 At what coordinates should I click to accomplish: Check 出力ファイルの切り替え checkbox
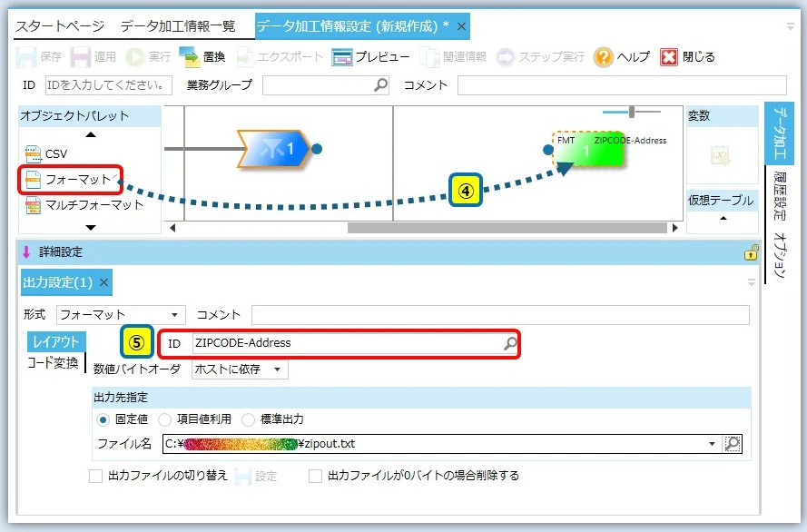[95, 476]
